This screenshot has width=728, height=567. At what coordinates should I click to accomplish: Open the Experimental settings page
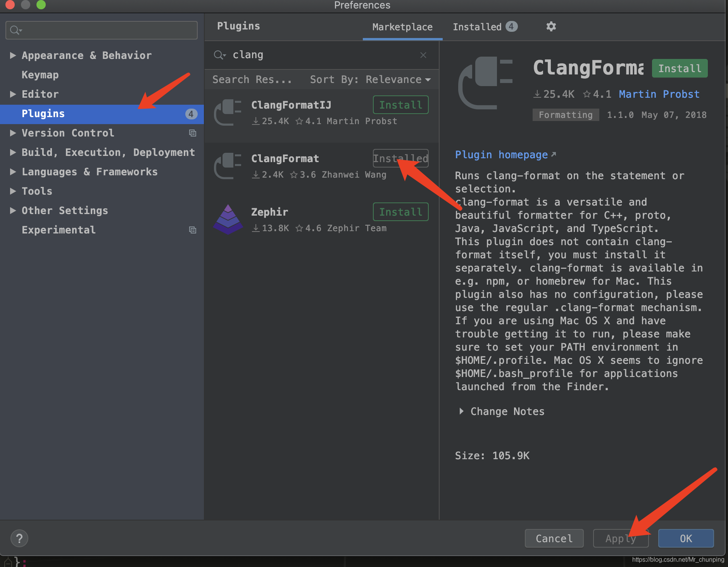[59, 230]
